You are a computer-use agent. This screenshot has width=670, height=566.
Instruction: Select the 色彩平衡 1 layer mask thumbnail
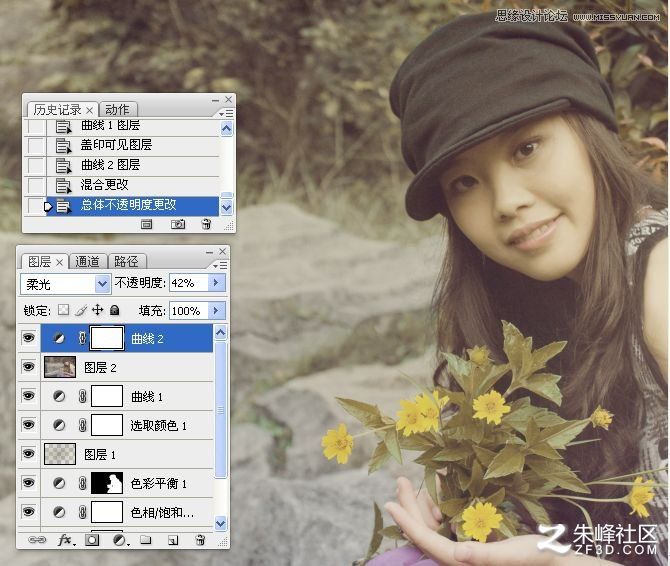click(107, 483)
